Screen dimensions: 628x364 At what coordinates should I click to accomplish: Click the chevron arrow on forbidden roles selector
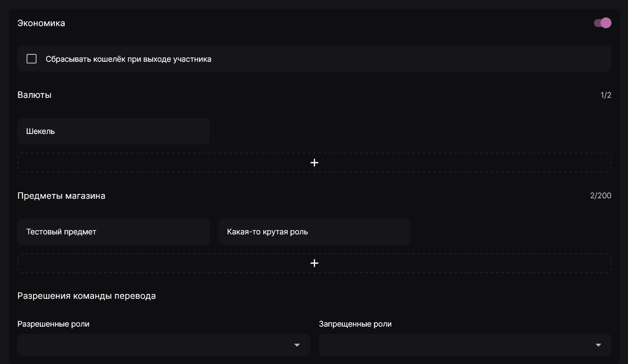point(599,345)
